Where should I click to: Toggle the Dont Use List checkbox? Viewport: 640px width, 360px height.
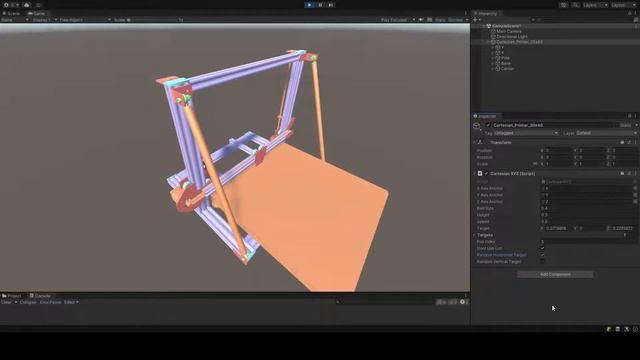(542, 248)
